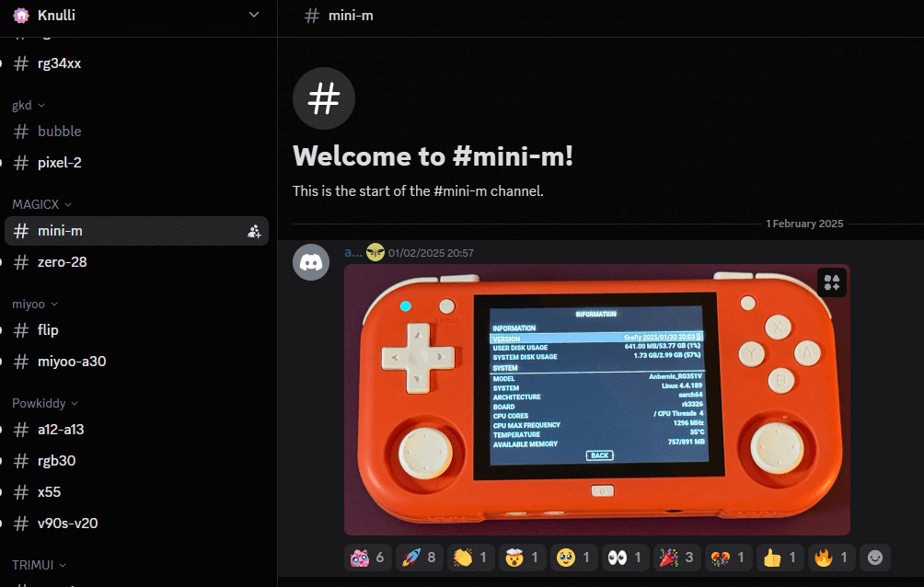Click the author username starting with 'a'
Screen dimensions: 924x587
[x=353, y=253]
